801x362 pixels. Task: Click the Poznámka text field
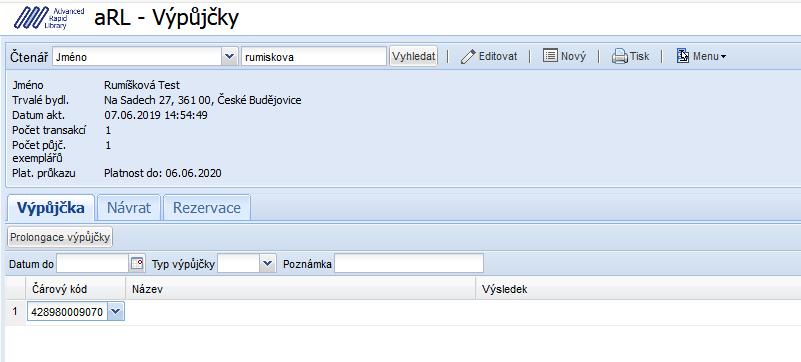[x=409, y=263]
